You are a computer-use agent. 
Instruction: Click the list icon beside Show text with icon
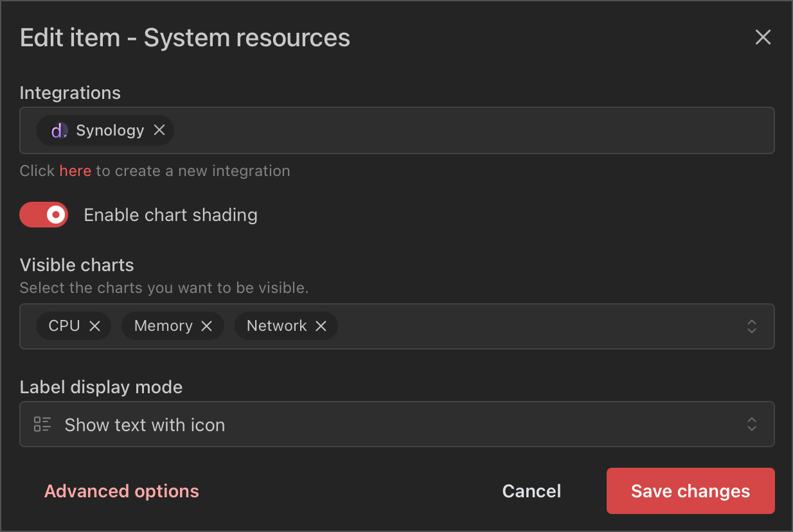[42, 424]
